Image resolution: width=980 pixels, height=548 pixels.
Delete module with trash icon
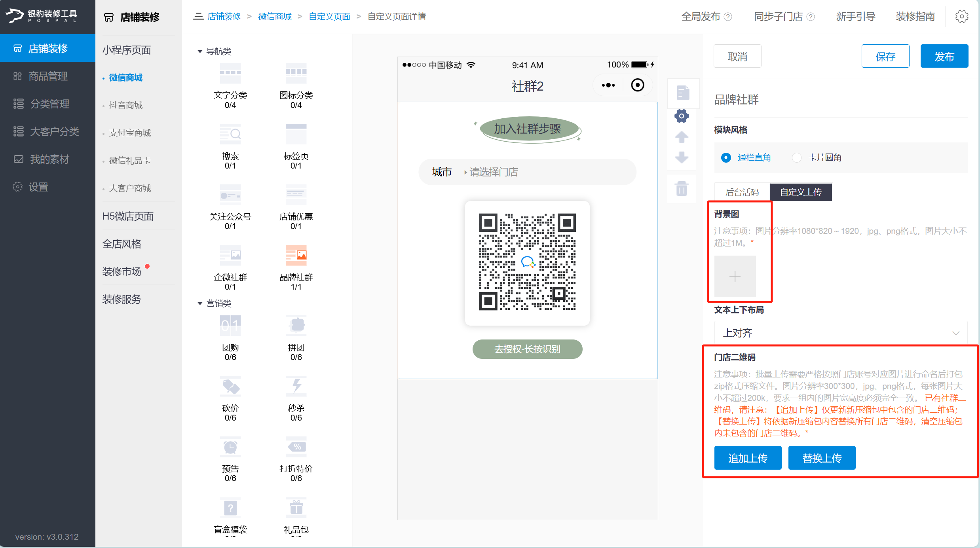(x=682, y=188)
